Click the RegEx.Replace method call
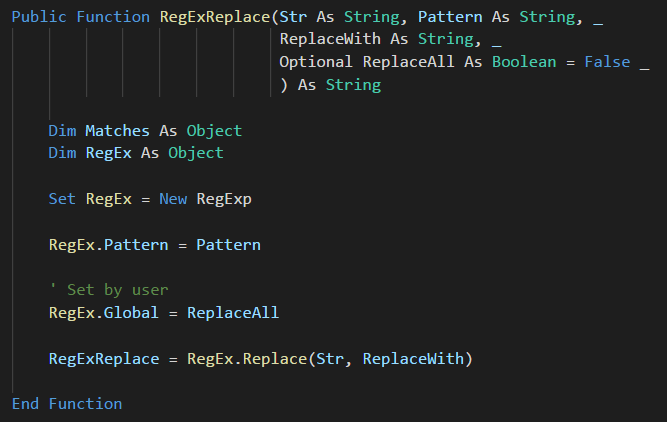 coord(247,359)
